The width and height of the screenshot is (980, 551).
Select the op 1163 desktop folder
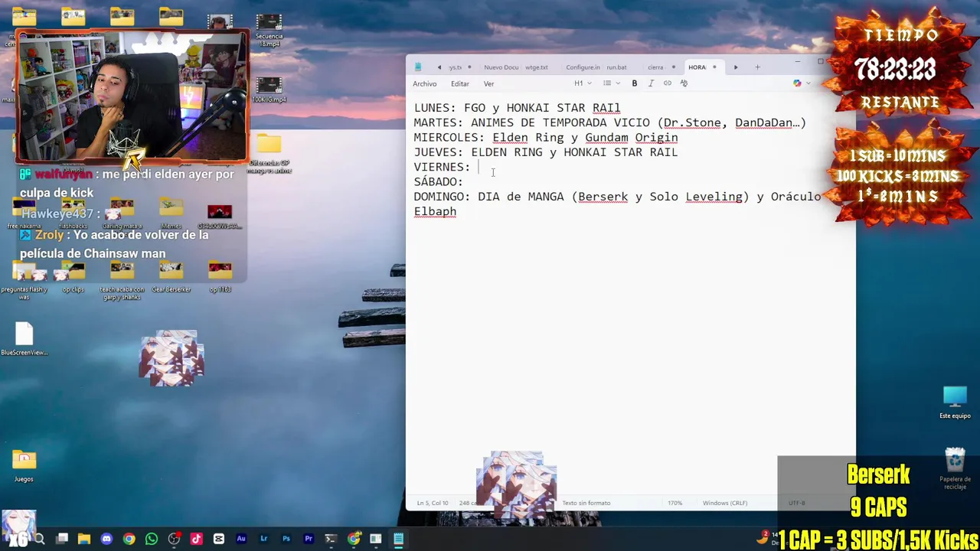point(220,276)
